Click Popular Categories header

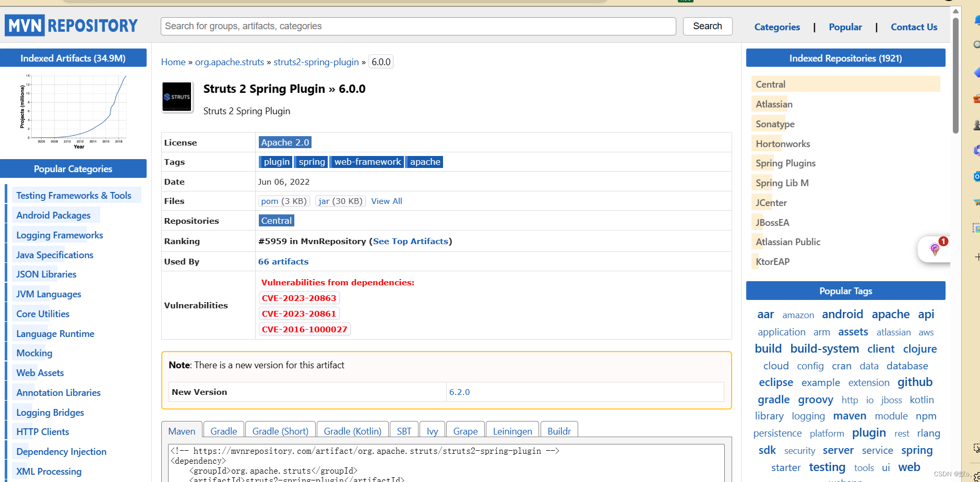point(73,168)
